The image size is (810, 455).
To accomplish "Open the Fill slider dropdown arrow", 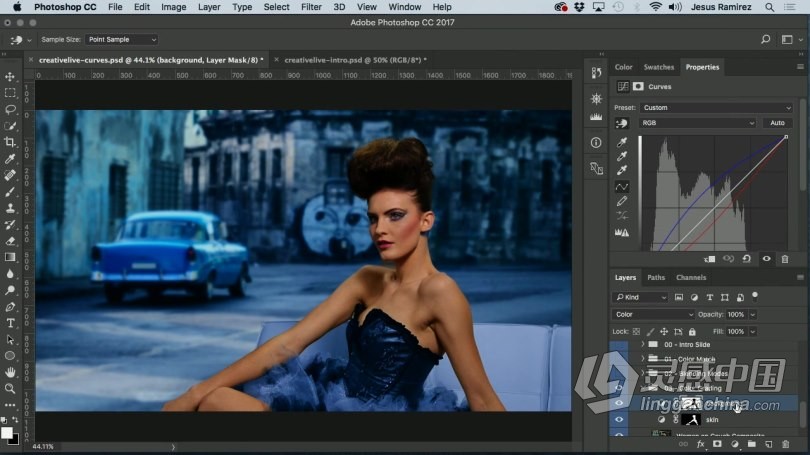I will pos(753,332).
